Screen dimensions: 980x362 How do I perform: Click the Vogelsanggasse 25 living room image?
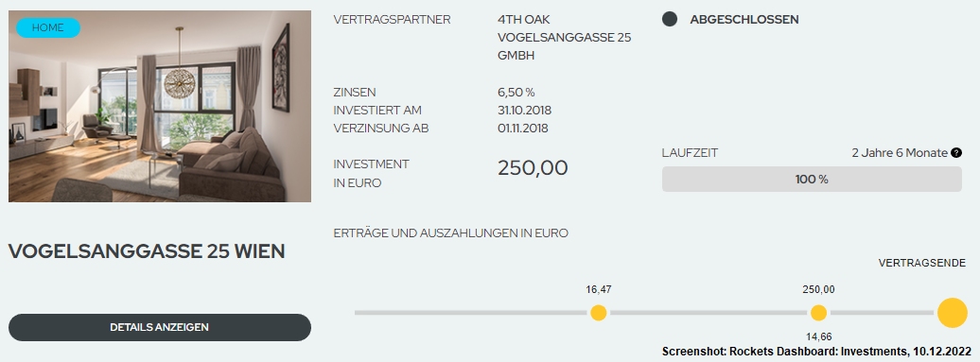point(159,106)
